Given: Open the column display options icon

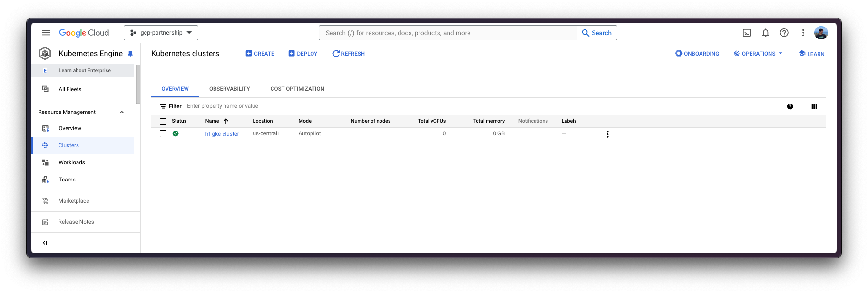Looking at the screenshot, I should pyautogui.click(x=814, y=106).
